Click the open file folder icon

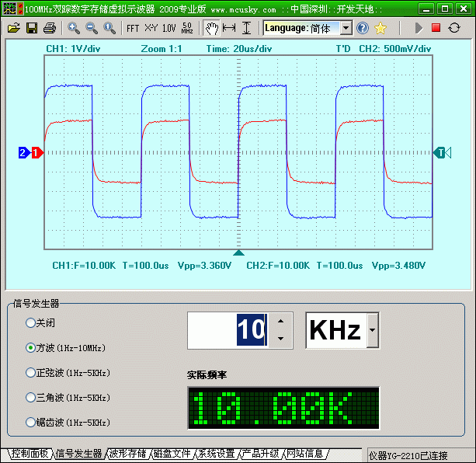[x=14, y=28]
